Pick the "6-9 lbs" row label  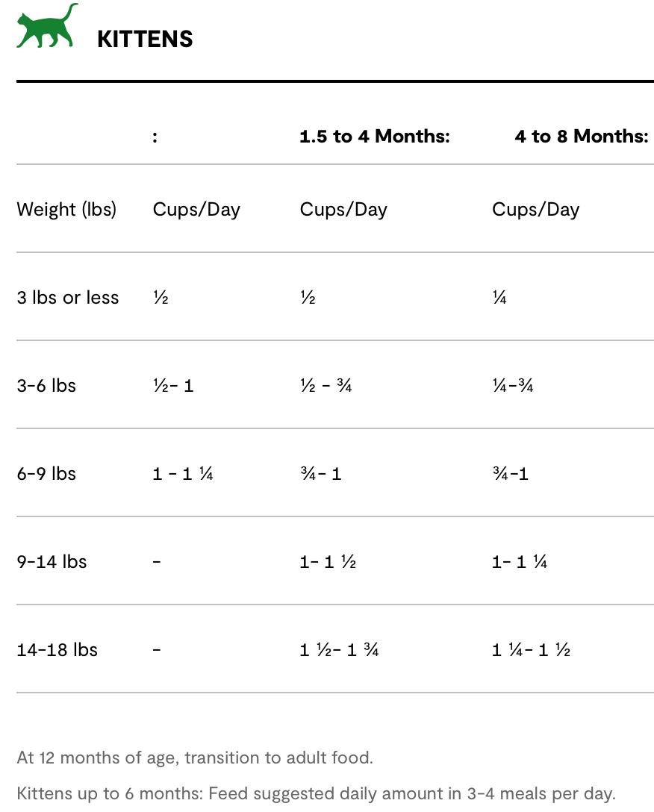point(46,474)
